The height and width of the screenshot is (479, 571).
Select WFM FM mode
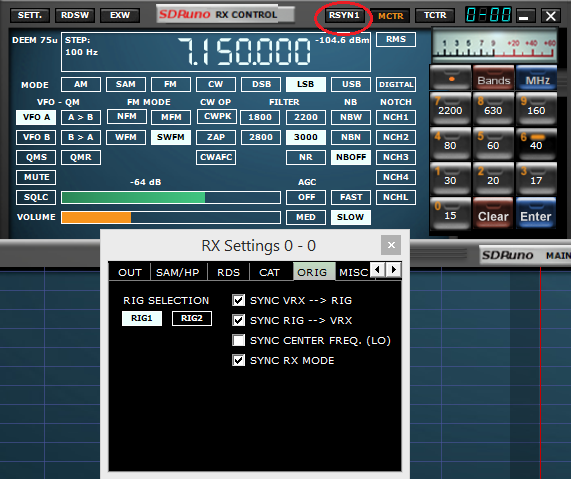click(x=126, y=137)
